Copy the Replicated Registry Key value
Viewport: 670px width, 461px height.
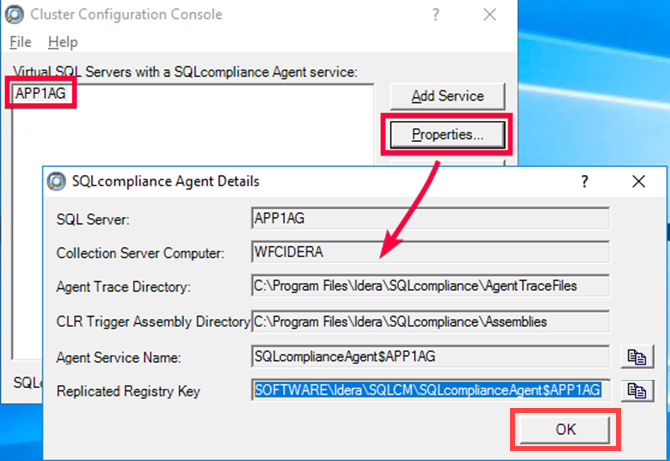pos(636,390)
